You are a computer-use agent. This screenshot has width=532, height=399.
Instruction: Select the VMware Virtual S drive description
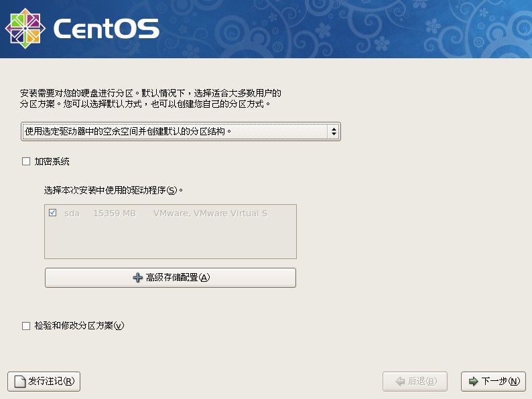pos(210,214)
